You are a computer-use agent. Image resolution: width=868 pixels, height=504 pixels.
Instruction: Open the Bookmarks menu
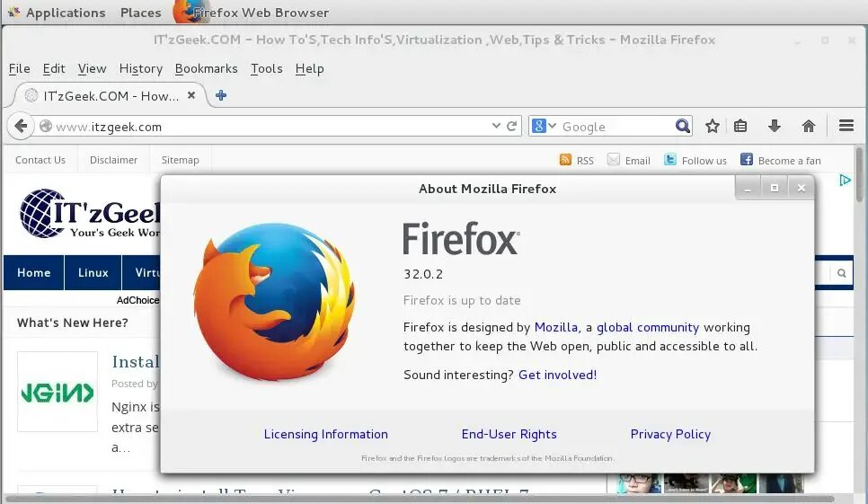(x=206, y=68)
